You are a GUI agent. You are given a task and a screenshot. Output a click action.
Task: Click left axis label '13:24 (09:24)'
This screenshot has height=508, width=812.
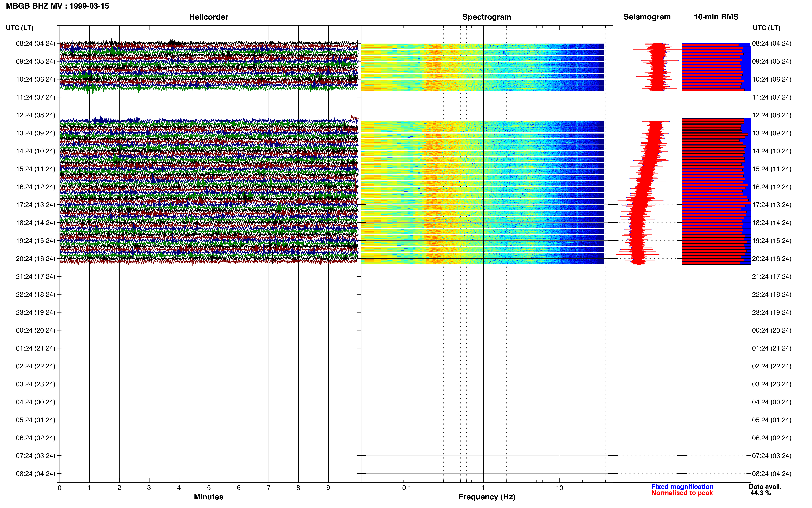[x=36, y=133]
